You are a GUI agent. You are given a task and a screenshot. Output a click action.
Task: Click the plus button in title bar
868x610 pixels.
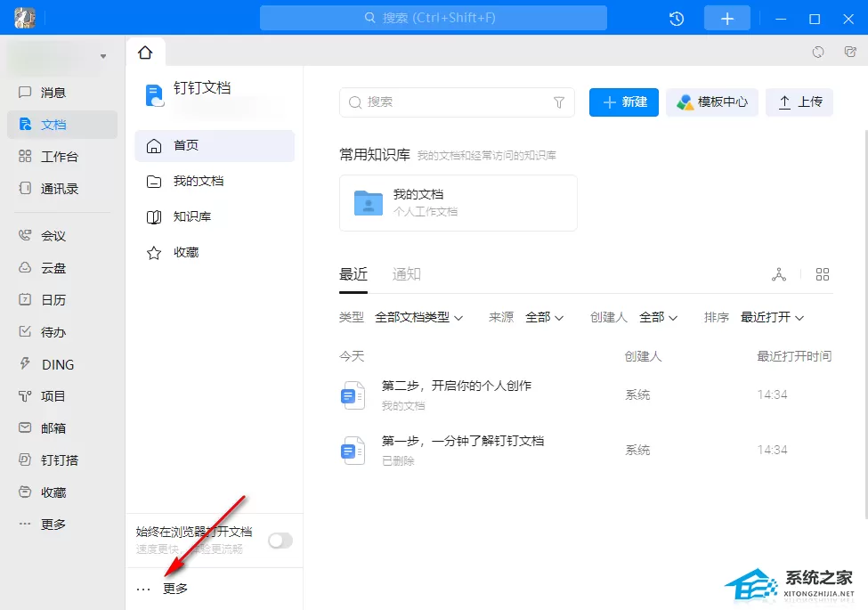(x=726, y=19)
